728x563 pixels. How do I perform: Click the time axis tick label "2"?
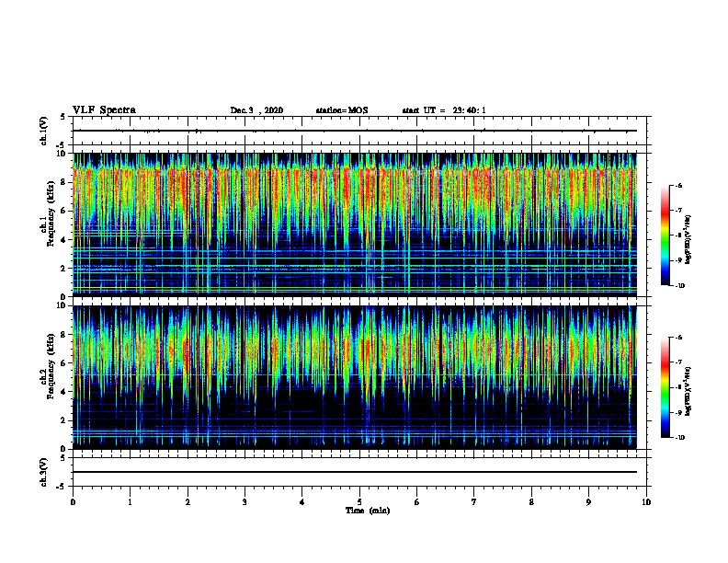[x=188, y=502]
